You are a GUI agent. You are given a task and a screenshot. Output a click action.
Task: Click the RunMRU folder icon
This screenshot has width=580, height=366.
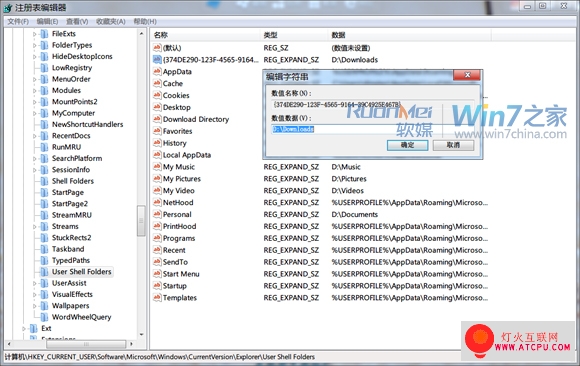pos(44,147)
